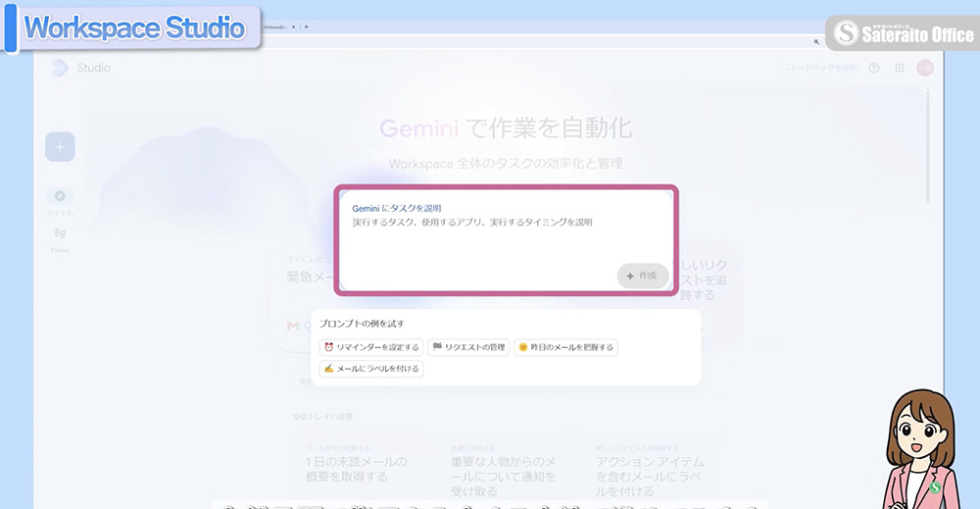This screenshot has height=509, width=980.
Task: Click the page vertical scrollbar
Action: [928, 146]
